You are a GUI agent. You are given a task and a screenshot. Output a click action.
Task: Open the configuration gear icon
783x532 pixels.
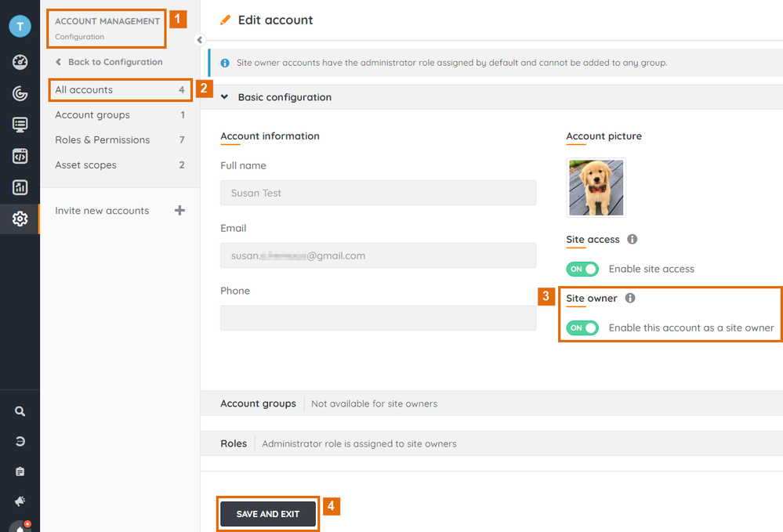point(20,219)
